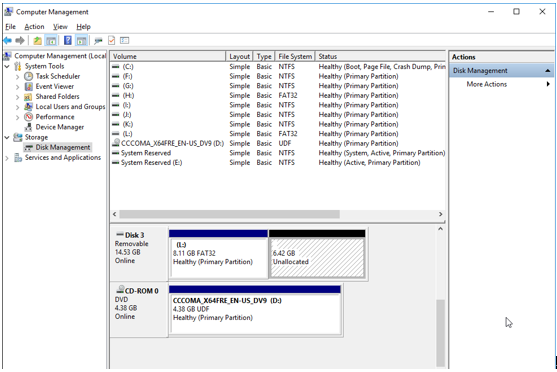
Task: Select Disk Management under Storage
Action: [63, 147]
